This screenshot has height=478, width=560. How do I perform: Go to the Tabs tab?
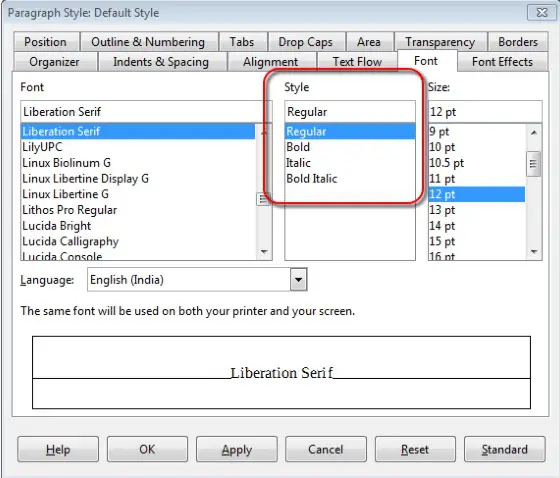point(243,42)
